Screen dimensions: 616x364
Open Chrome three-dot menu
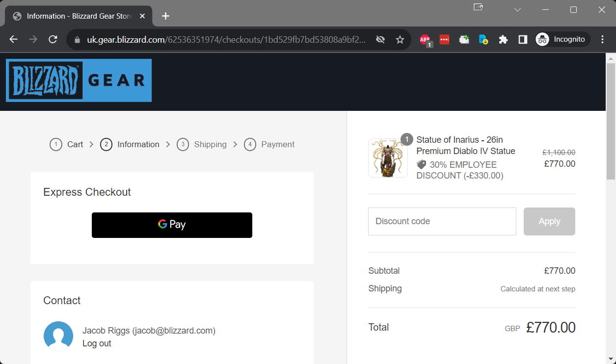pyautogui.click(x=603, y=39)
